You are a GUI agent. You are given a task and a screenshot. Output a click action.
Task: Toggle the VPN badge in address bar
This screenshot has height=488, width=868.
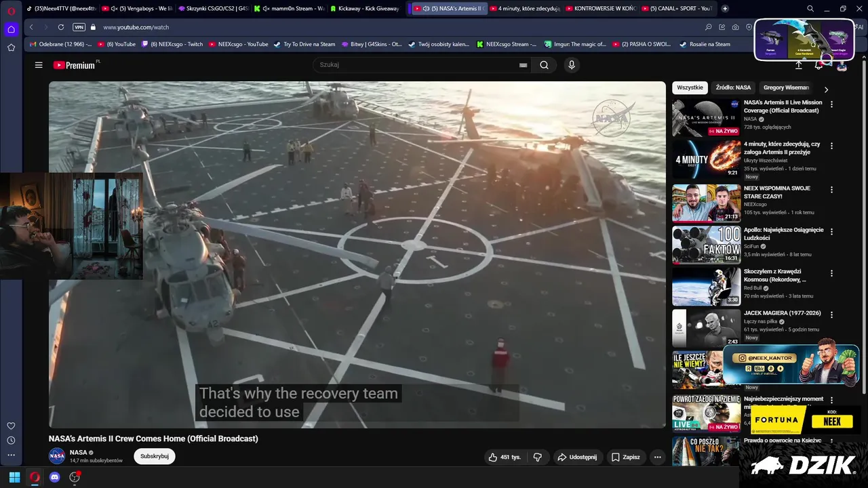pos(79,27)
